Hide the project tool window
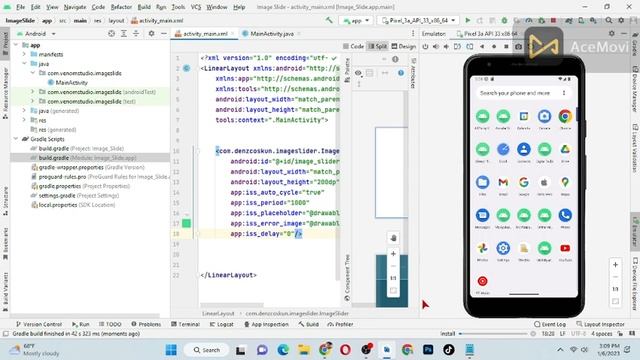Viewport: 640px width, 360px height. [163, 33]
